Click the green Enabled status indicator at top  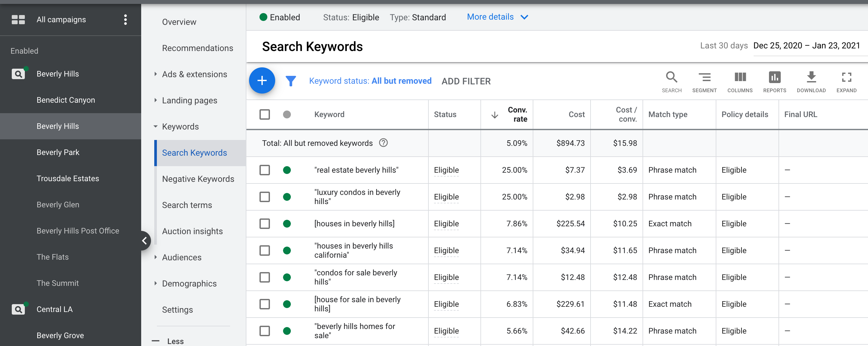click(263, 17)
